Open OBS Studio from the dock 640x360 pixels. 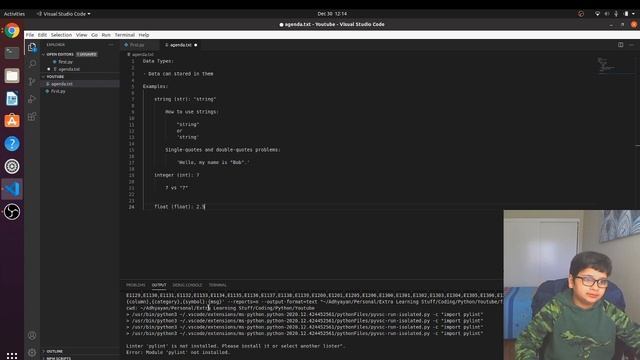point(12,212)
